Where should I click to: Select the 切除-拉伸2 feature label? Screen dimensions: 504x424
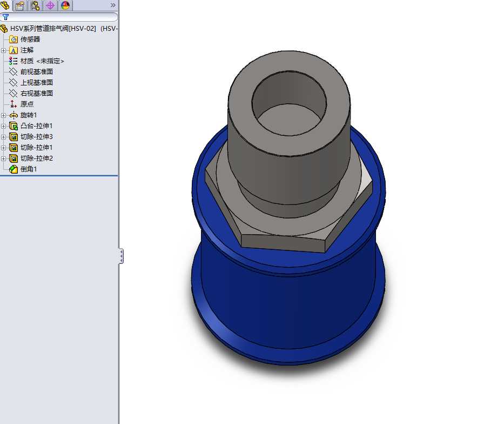(37, 158)
